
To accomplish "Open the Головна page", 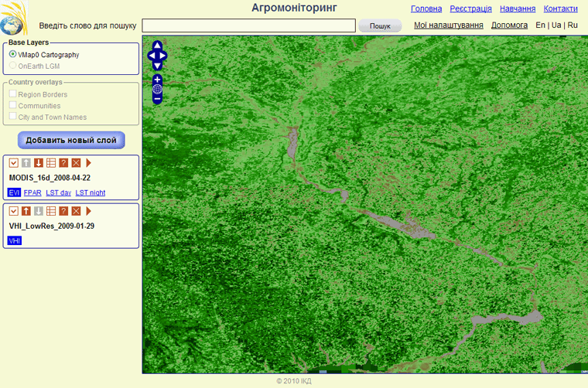I will pyautogui.click(x=426, y=9).
